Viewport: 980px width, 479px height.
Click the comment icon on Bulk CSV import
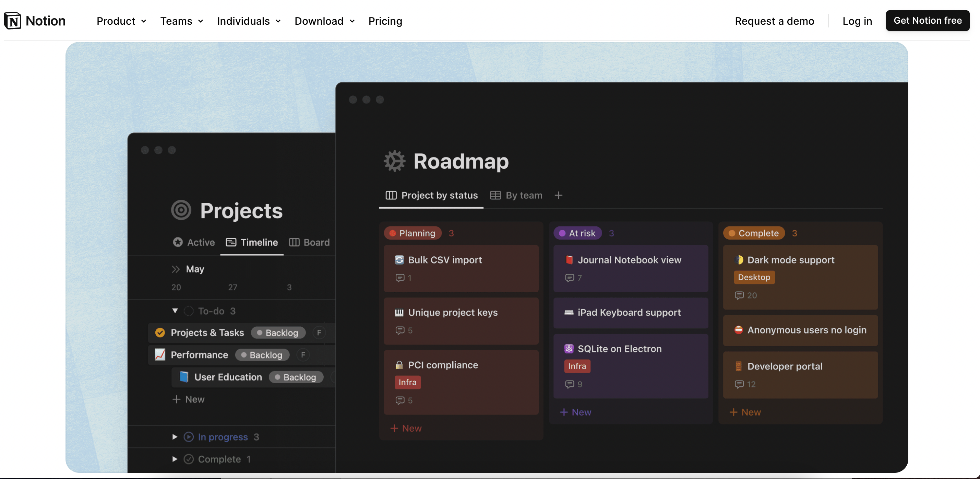pos(400,278)
